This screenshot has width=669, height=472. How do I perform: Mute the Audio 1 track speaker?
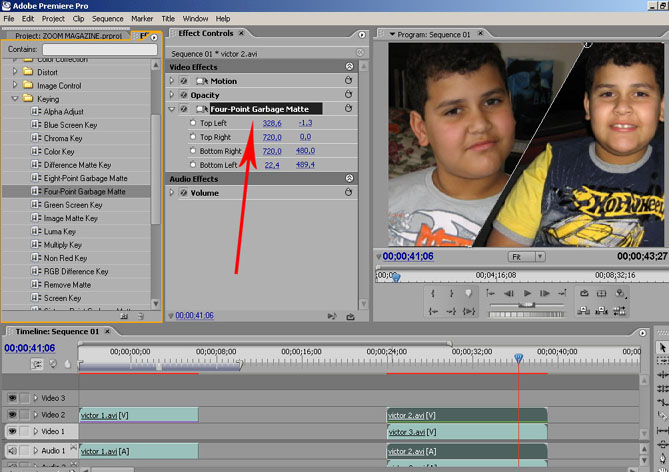click(x=13, y=452)
